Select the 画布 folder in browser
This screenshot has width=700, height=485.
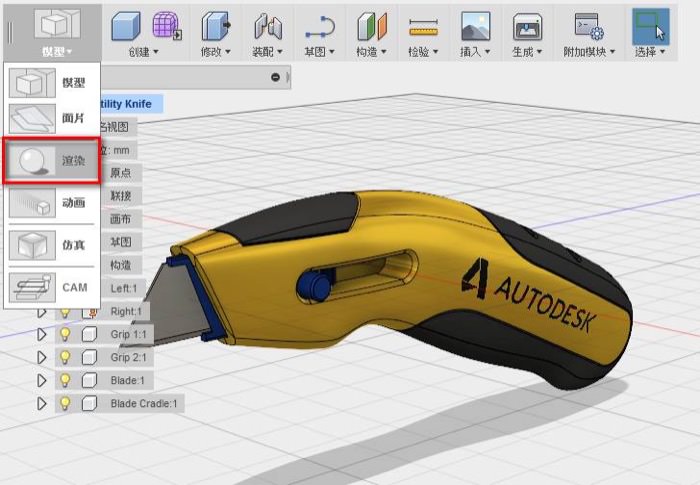point(121,219)
